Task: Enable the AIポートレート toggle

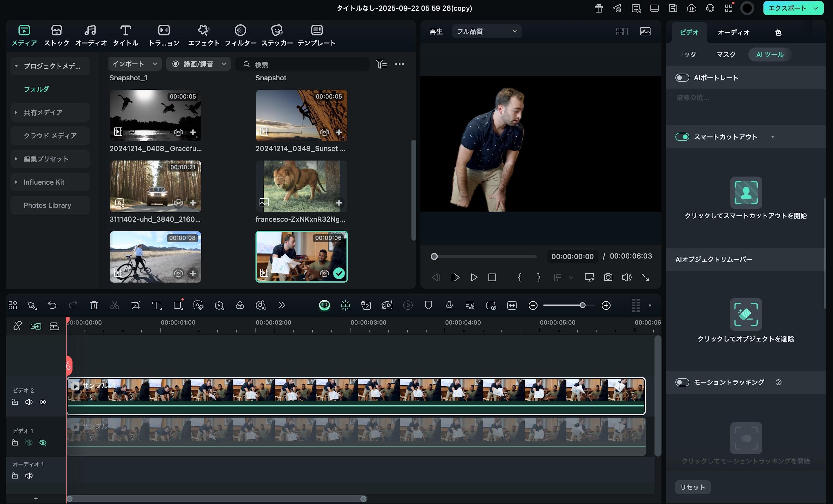Action: (682, 78)
